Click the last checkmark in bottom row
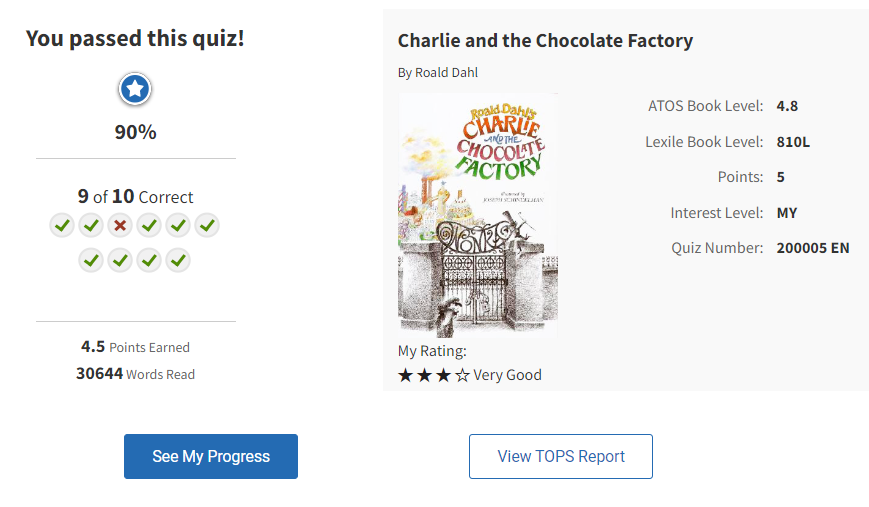Image resolution: width=869 pixels, height=507 pixels. pyautogui.click(x=178, y=261)
